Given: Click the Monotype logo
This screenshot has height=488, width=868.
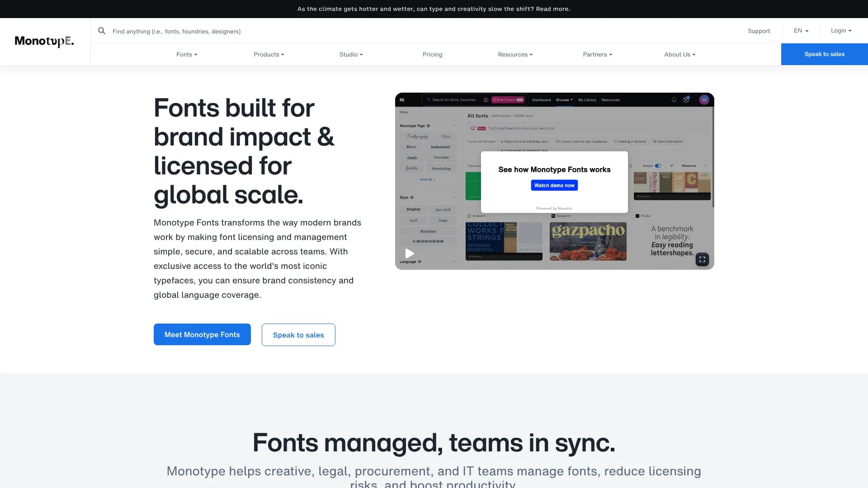Looking at the screenshot, I should [44, 41].
